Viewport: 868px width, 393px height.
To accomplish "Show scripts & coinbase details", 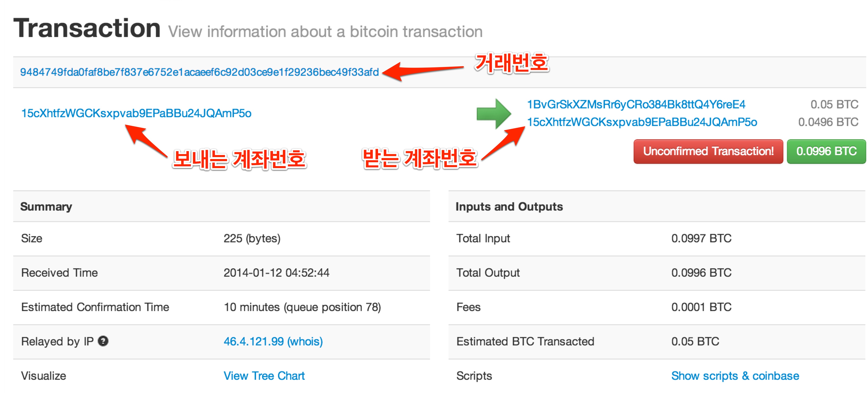I will [735, 376].
